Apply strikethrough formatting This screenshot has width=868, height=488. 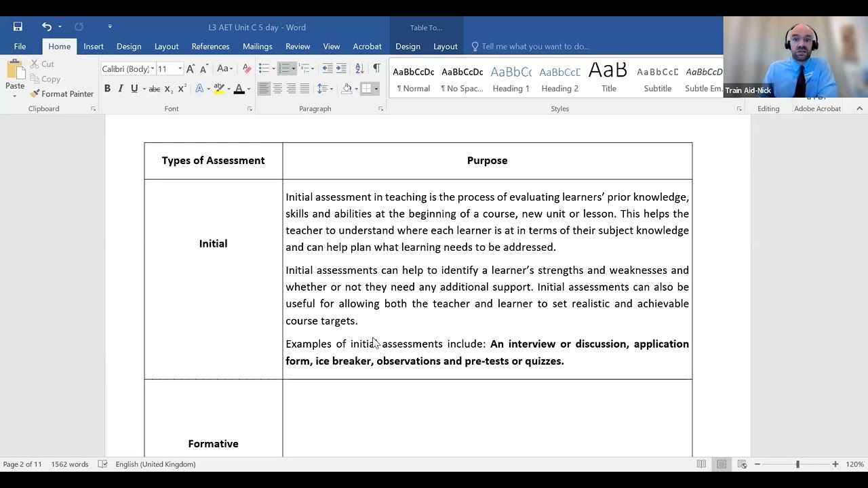(x=154, y=89)
